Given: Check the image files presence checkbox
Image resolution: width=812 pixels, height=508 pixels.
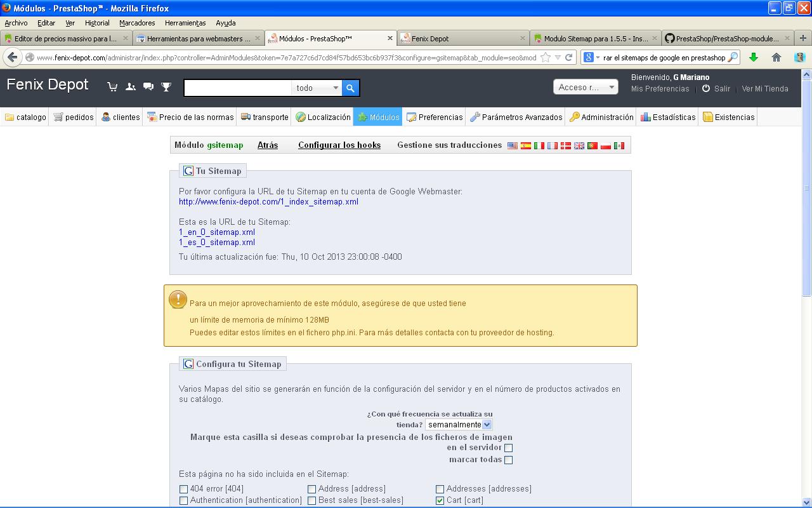Looking at the screenshot, I should [x=508, y=448].
